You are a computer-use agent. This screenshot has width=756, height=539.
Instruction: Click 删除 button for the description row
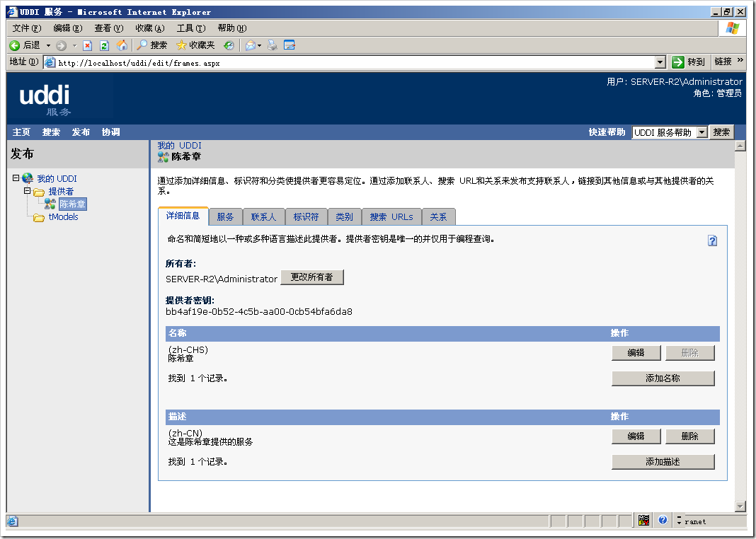(690, 436)
